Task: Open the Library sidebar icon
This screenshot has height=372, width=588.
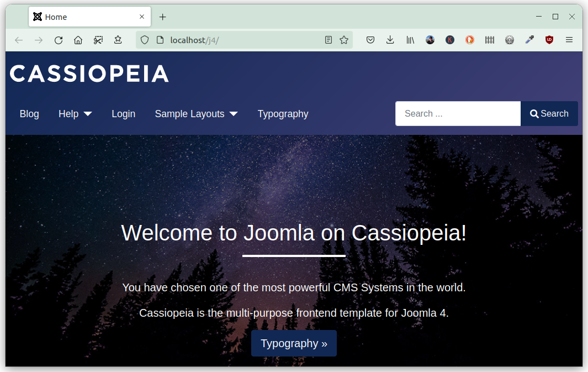Action: point(410,39)
